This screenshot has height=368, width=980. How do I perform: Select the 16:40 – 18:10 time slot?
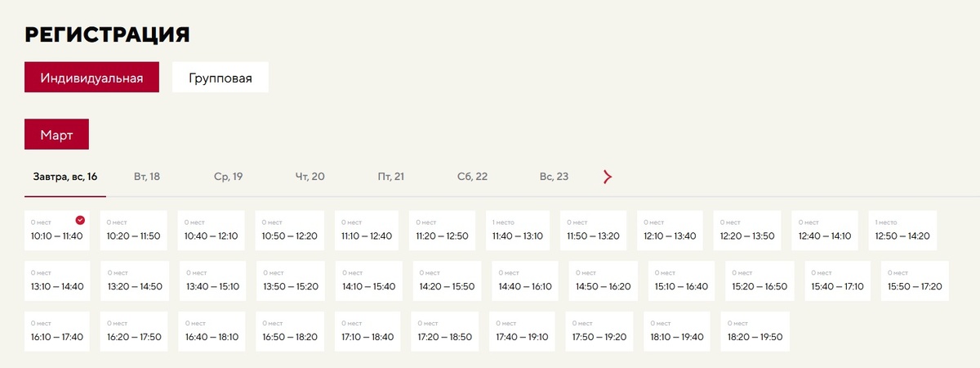(212, 330)
